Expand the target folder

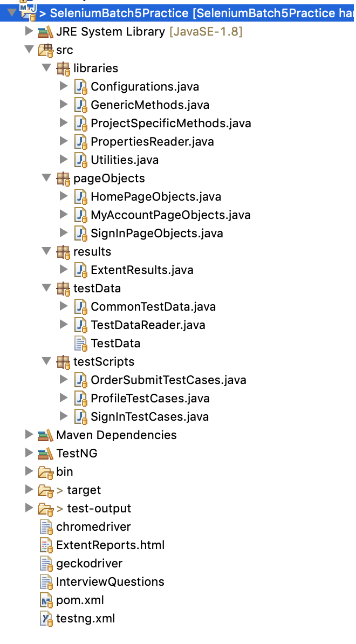pos(29,490)
